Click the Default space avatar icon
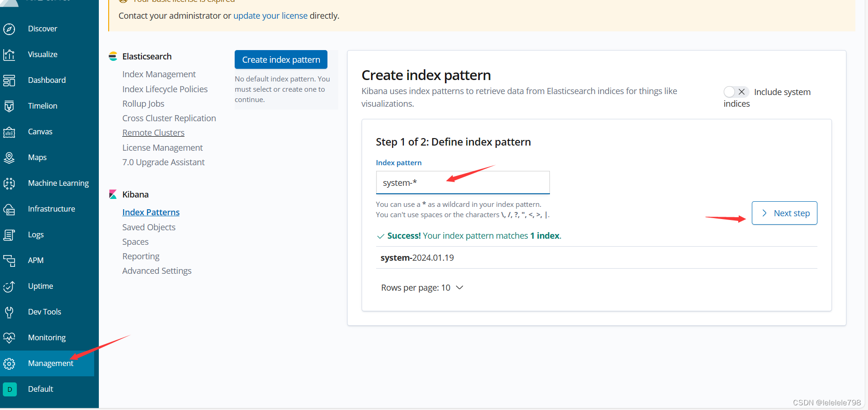 10,389
